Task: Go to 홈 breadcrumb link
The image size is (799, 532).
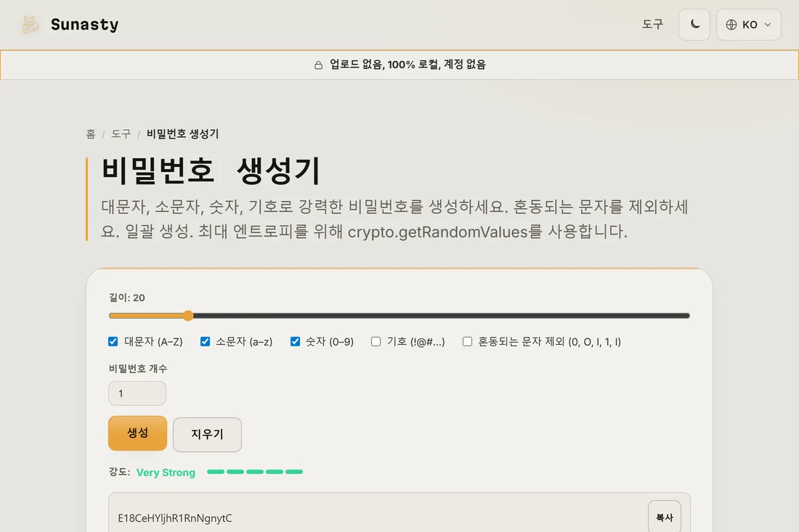Action: pyautogui.click(x=91, y=134)
